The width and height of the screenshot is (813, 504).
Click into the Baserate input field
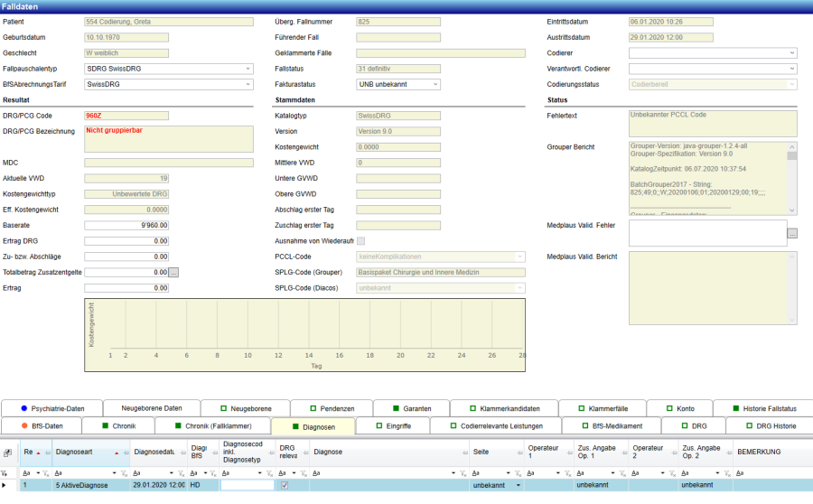pyautogui.click(x=126, y=226)
